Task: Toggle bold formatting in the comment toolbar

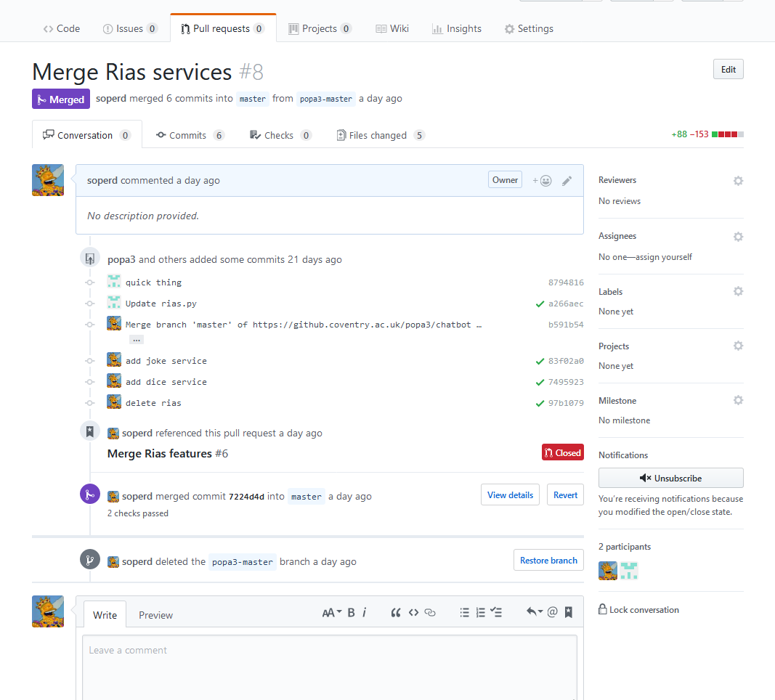Action: (x=351, y=612)
